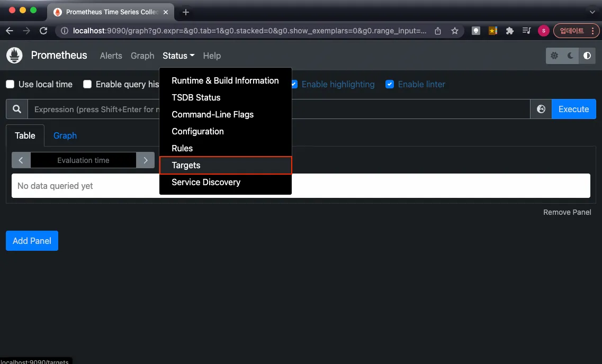602x364 pixels.
Task: Click the Prometheus brand title
Action: (59, 55)
